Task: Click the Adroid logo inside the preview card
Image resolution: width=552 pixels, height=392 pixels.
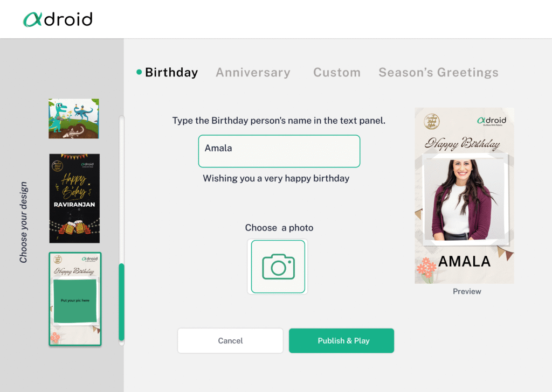Action: (491, 121)
